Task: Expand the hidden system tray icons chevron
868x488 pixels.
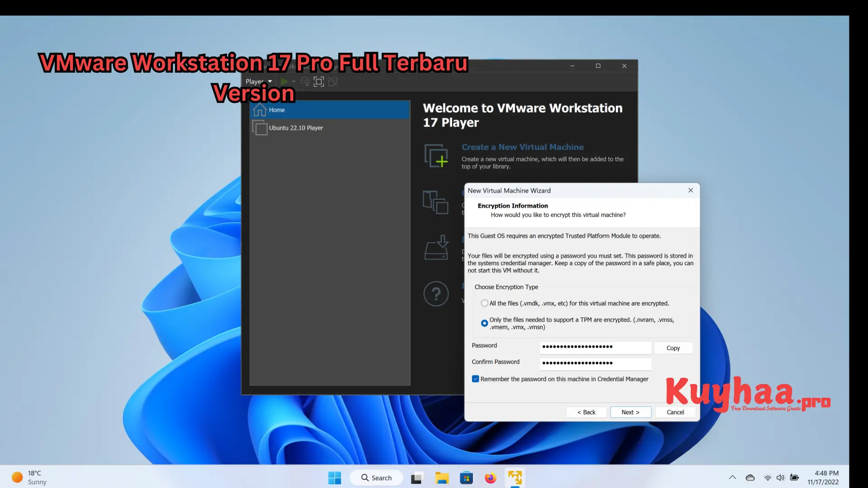Action: [x=732, y=478]
